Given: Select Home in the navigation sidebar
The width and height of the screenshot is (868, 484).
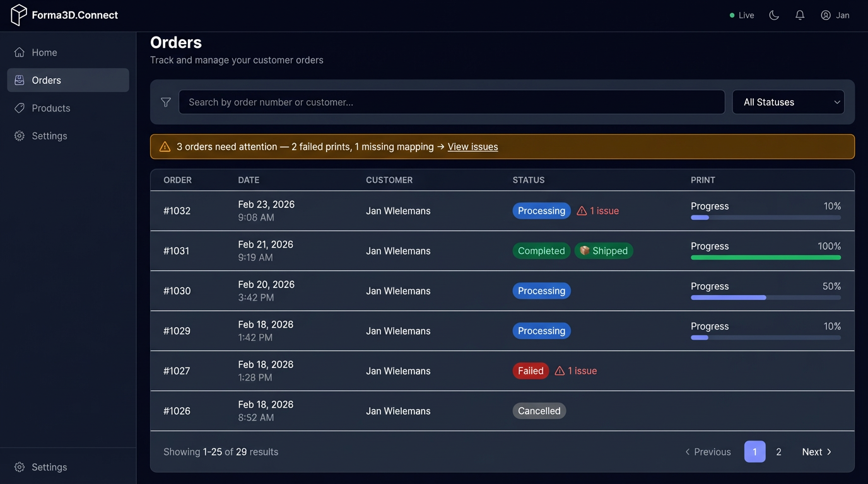Looking at the screenshot, I should pyautogui.click(x=44, y=52).
